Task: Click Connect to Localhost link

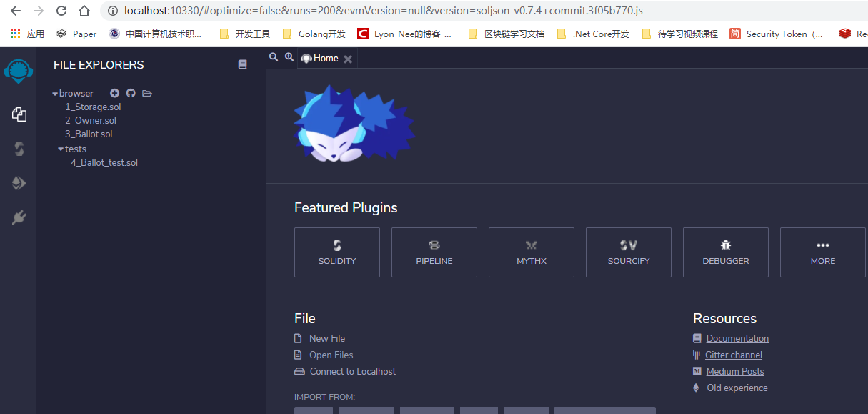Action: [353, 372]
